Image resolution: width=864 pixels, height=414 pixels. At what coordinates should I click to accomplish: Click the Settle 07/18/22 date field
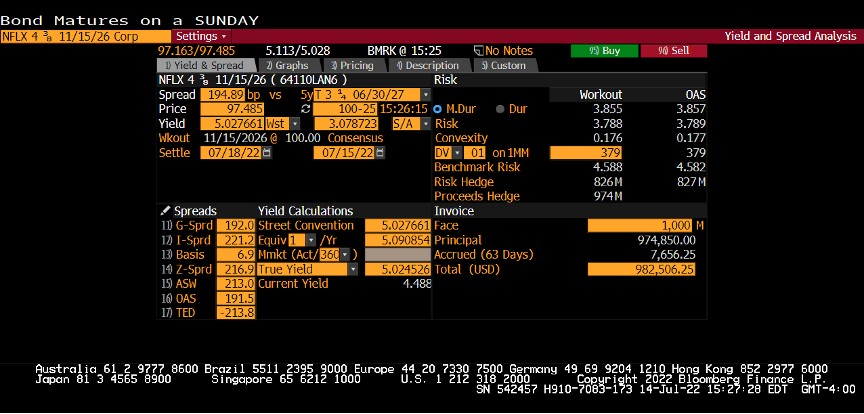tap(231, 153)
